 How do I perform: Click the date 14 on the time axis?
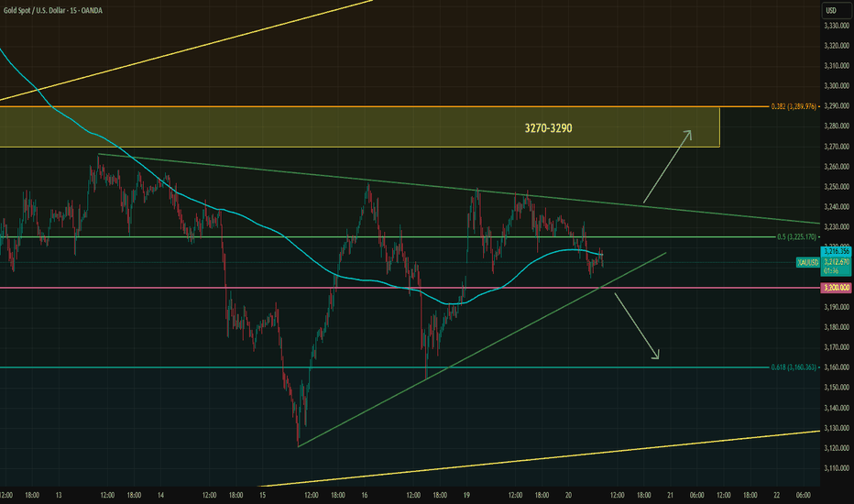coord(160,495)
